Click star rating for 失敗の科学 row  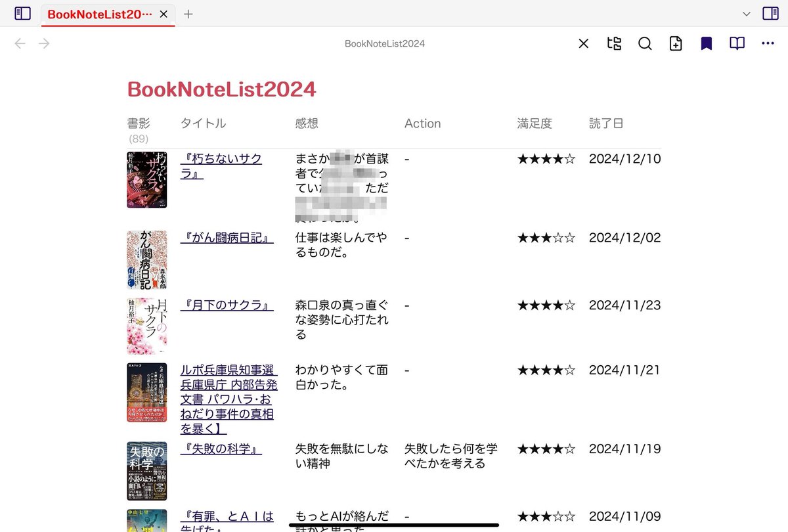[x=546, y=449]
